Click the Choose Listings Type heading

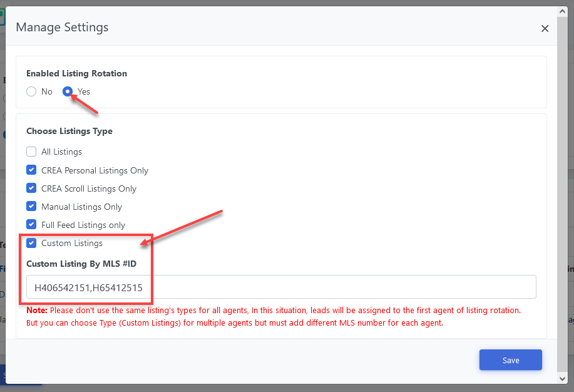click(x=69, y=132)
